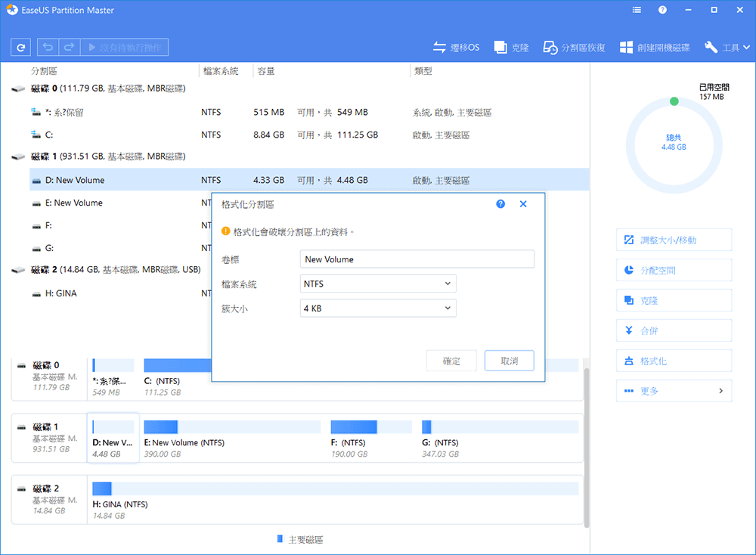The width and height of the screenshot is (756, 555).
Task: Click 克隆 button in right side panel
Action: point(674,300)
